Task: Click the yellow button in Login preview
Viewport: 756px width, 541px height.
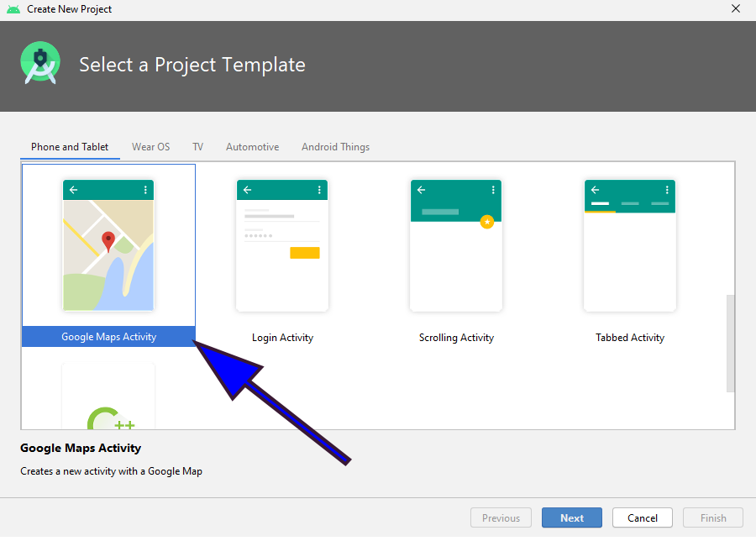Action: click(x=305, y=253)
